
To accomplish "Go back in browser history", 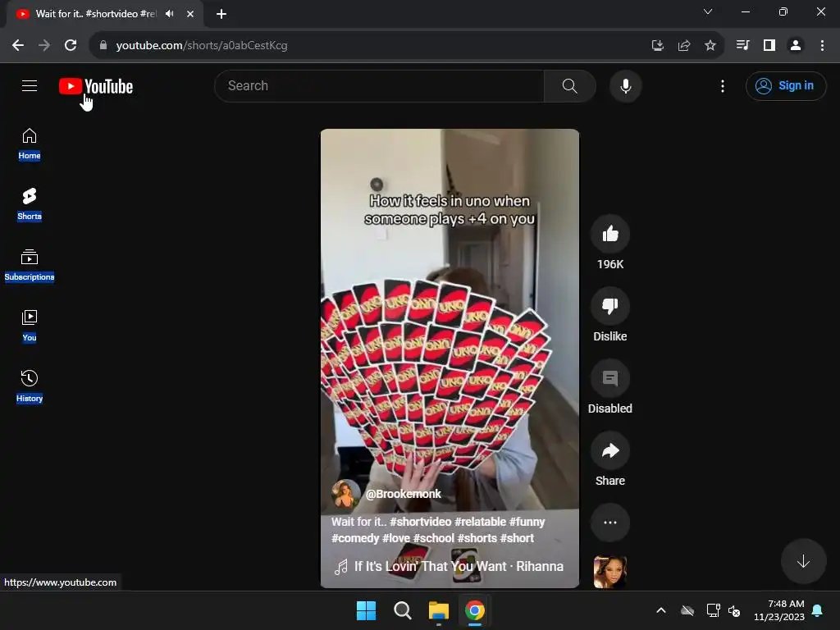I will tap(18, 46).
